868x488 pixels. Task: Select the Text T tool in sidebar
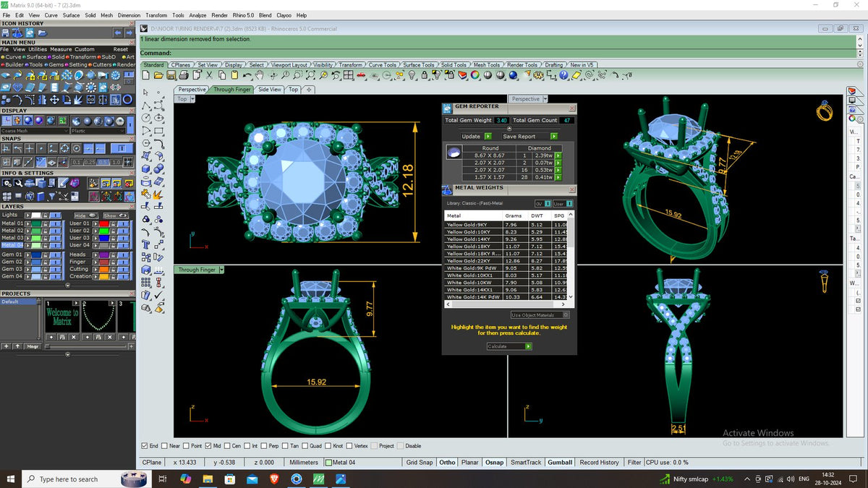[x=146, y=244]
